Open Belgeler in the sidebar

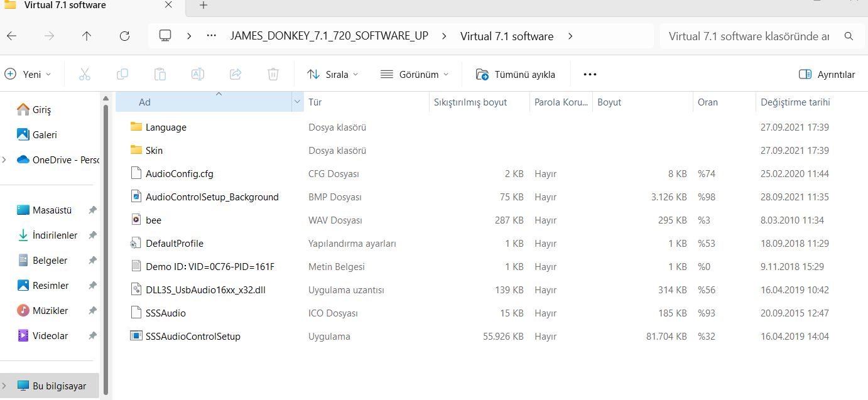[50, 260]
